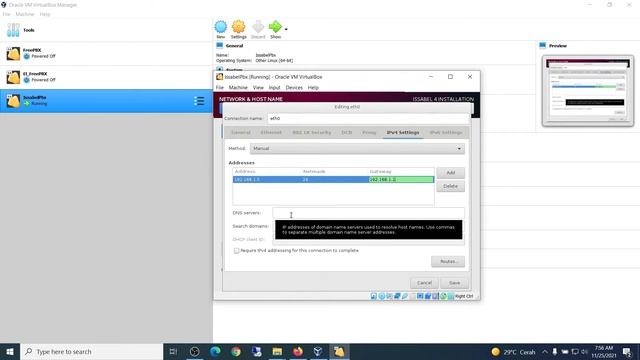Select the 01_FreePBX virtual machine

click(106, 77)
